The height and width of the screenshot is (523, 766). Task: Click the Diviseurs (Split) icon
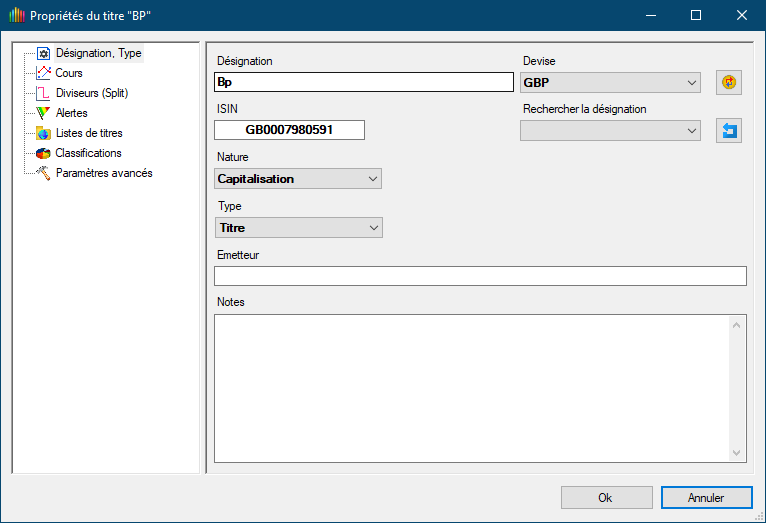coord(43,93)
